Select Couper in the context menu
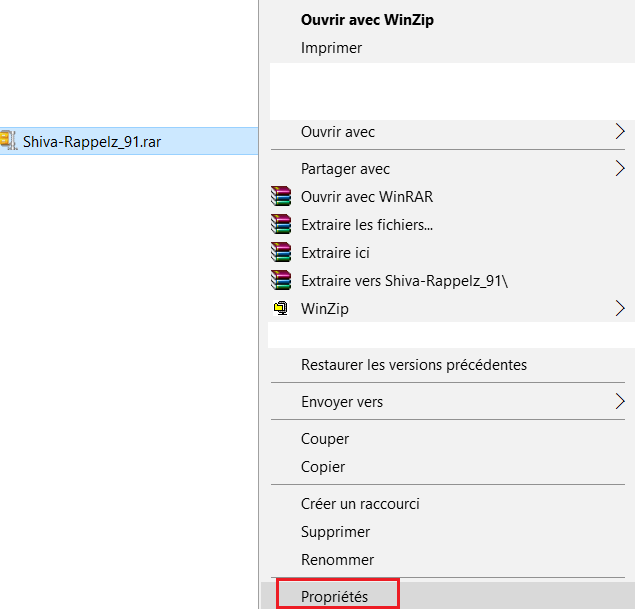The height and width of the screenshot is (609, 635). tap(325, 439)
